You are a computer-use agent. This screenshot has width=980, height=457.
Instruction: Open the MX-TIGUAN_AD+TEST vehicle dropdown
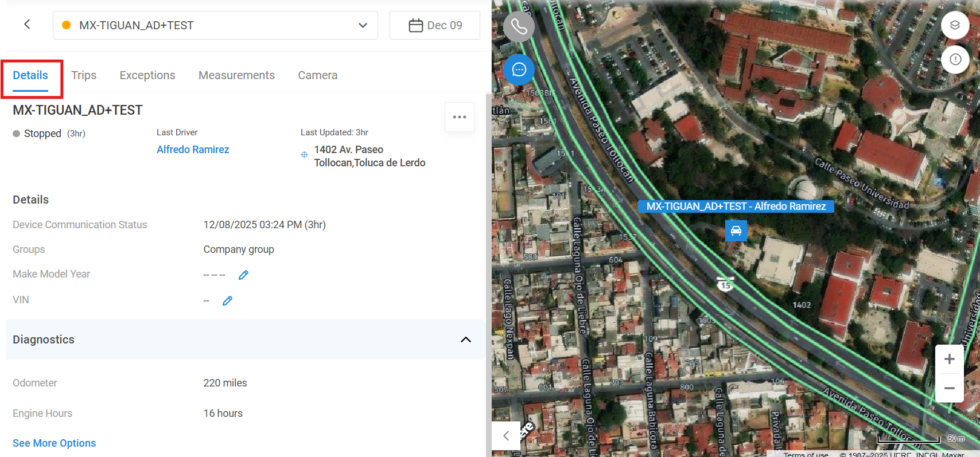[x=215, y=25]
